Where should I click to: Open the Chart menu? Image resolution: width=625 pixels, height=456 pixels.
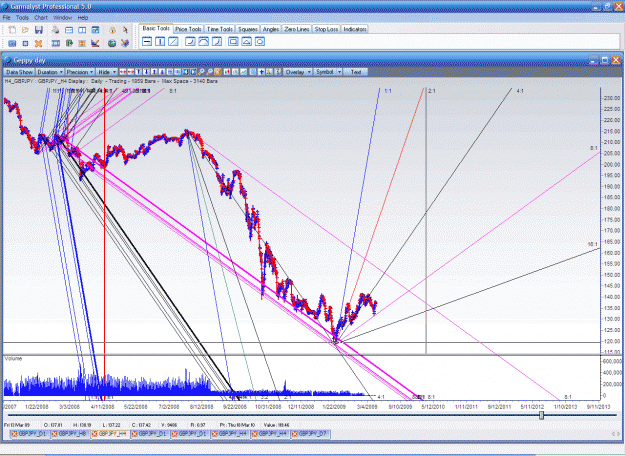click(x=41, y=18)
